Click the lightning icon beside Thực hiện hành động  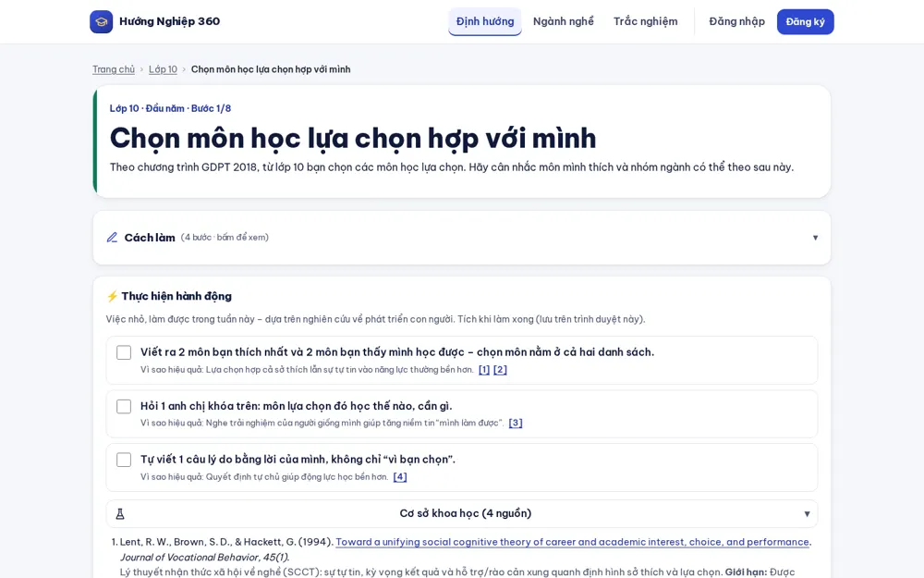(x=112, y=296)
